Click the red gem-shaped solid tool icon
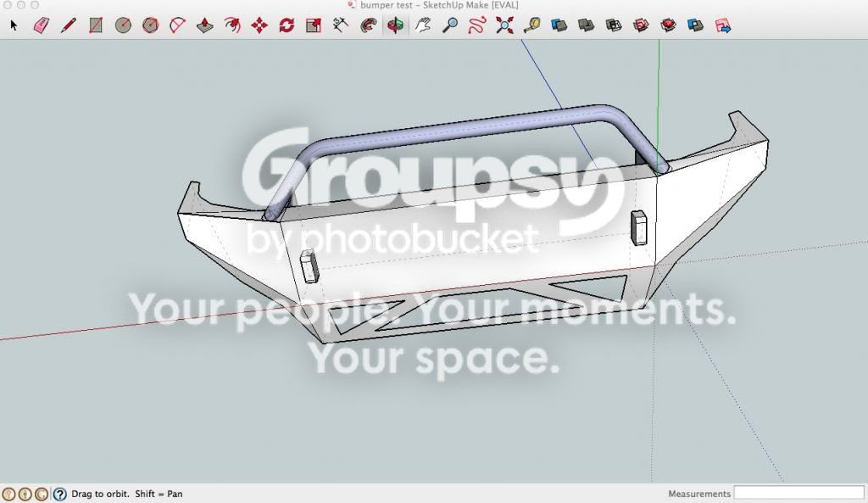Screen dimensions: 868x503 pos(668,25)
